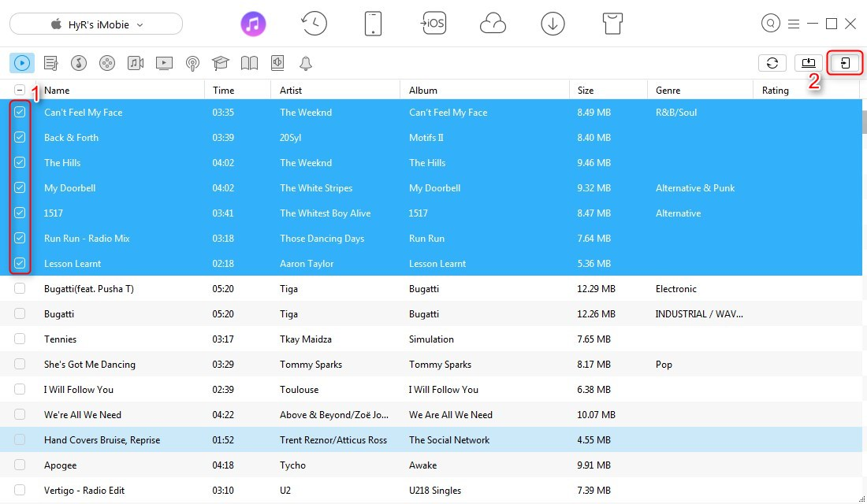This screenshot has width=867, height=504.
Task: Open the Music (play) category
Action: (22, 63)
